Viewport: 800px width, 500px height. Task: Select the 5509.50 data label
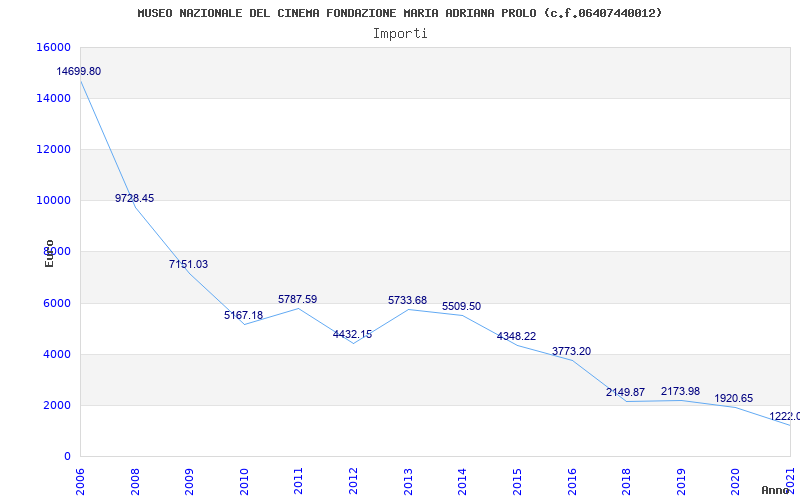(461, 307)
